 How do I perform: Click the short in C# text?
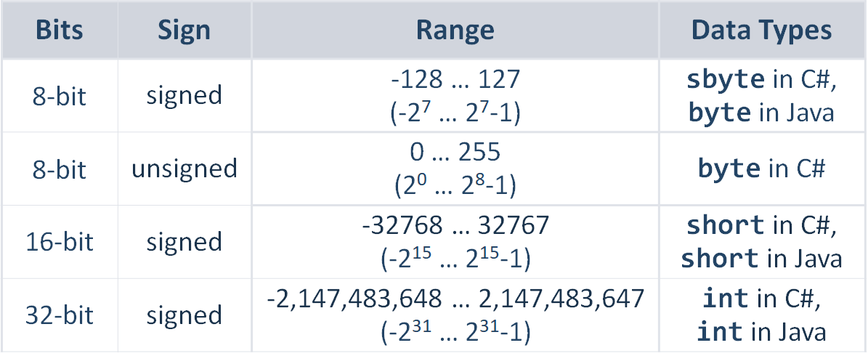[x=761, y=226]
